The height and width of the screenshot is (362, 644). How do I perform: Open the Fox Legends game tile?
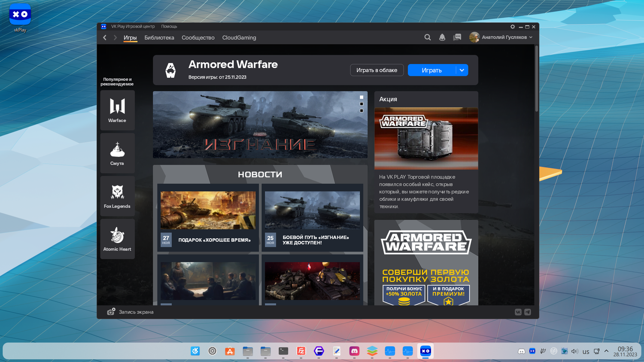117,196
